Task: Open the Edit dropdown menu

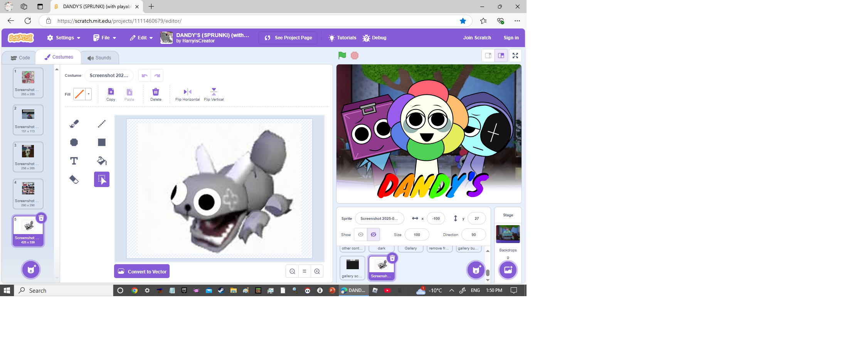Action: (x=141, y=38)
